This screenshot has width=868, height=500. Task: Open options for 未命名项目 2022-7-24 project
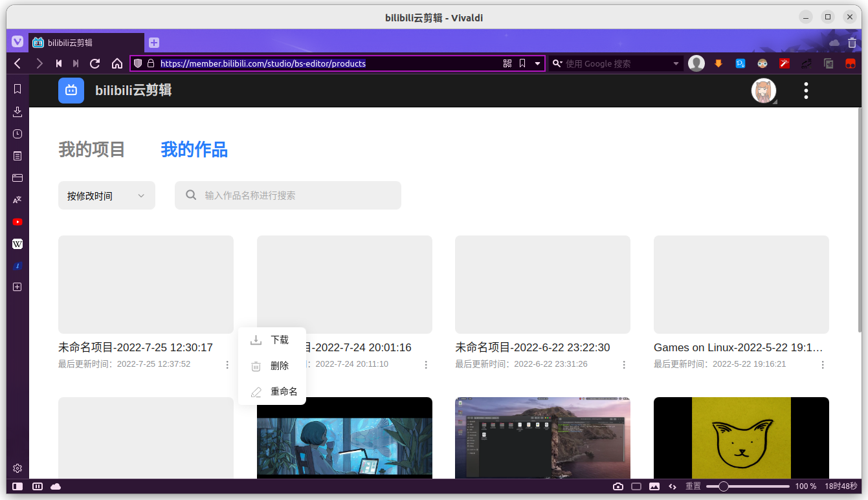click(x=426, y=365)
